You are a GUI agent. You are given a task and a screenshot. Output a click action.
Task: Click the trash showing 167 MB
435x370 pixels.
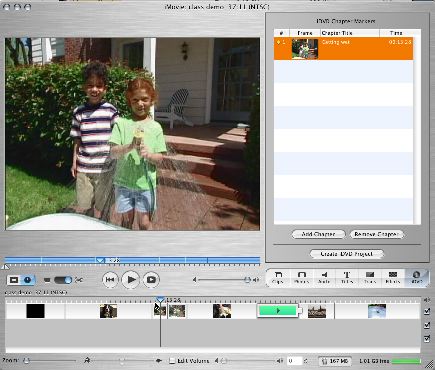tap(334, 361)
